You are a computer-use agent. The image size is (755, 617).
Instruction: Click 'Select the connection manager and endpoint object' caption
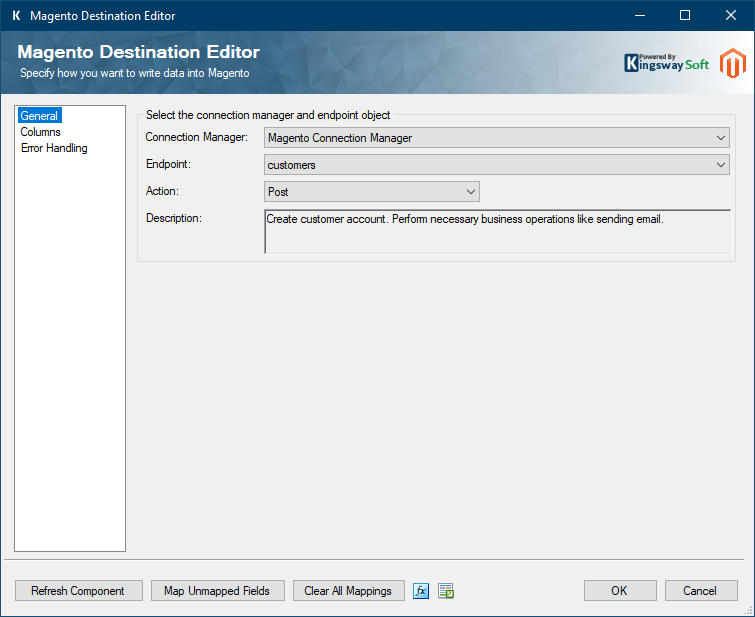pos(268,115)
